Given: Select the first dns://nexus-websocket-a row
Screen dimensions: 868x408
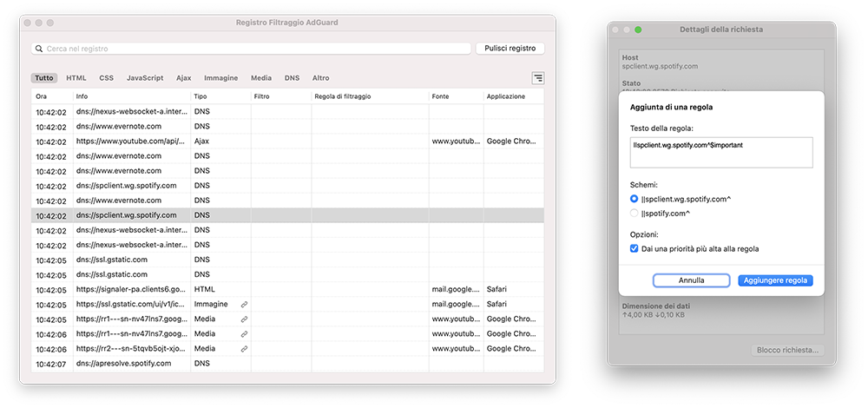Looking at the screenshot, I should 287,112.
